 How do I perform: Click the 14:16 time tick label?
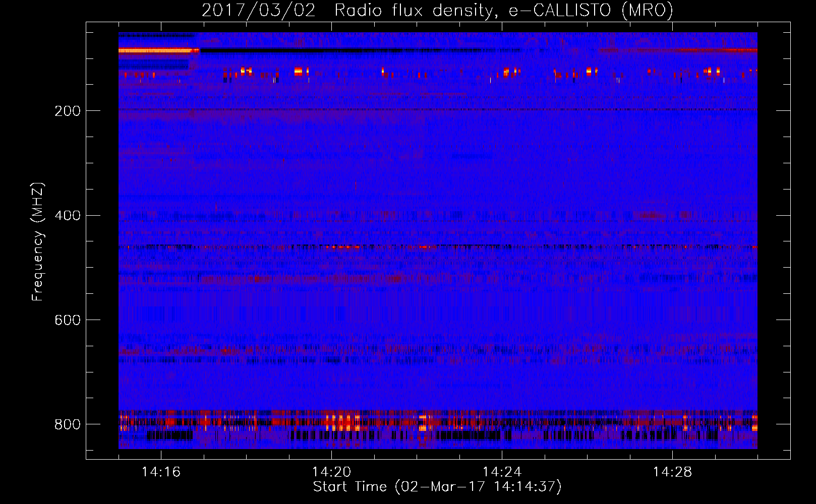161,472
